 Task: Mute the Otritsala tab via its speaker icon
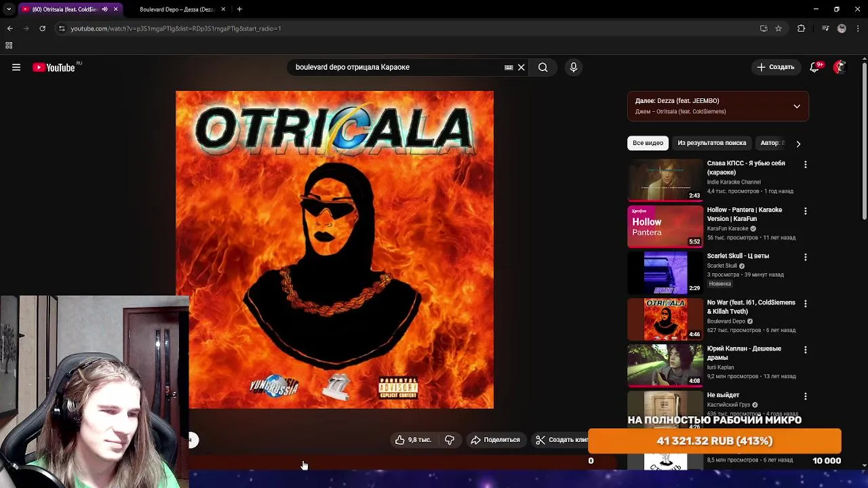click(x=104, y=9)
